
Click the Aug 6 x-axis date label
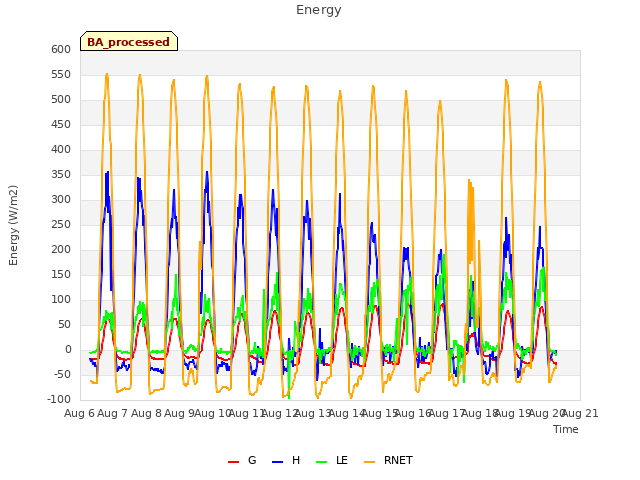tap(80, 413)
